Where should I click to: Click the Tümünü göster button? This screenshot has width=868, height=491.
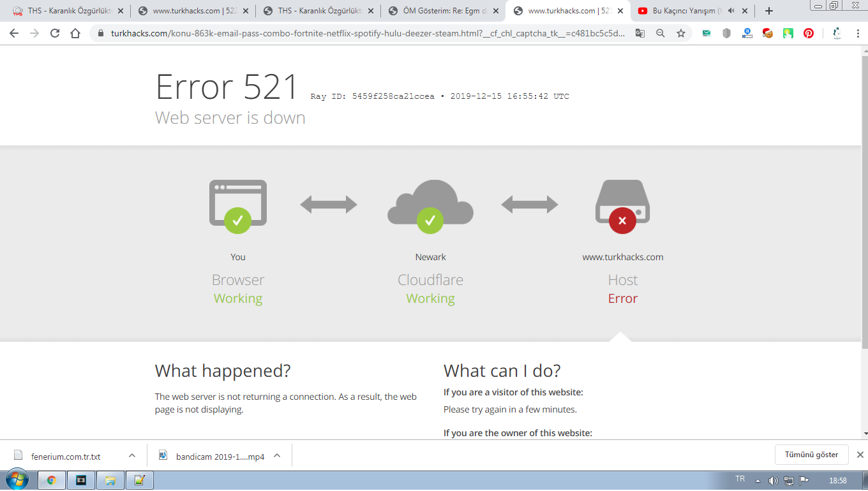click(x=811, y=455)
